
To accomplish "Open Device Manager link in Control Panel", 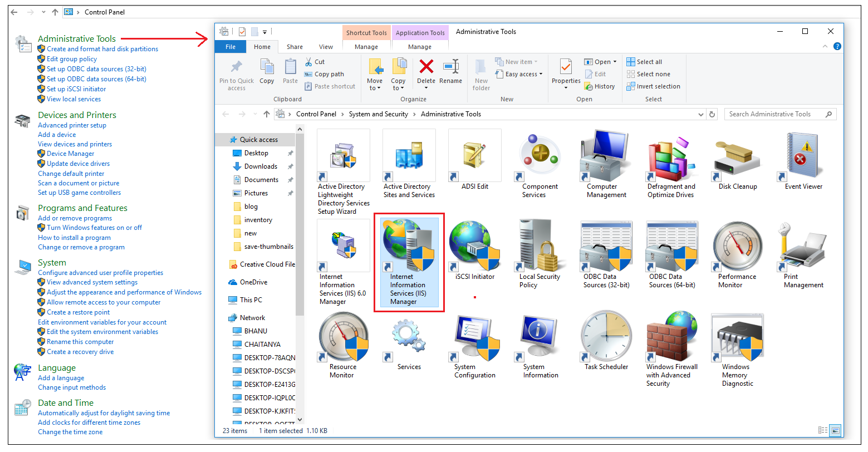I will [x=70, y=154].
